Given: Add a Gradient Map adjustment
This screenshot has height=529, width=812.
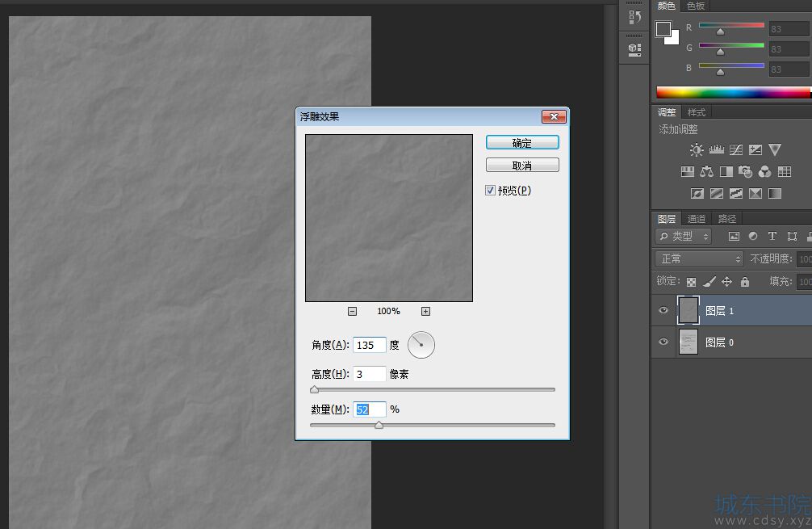Looking at the screenshot, I should click(775, 193).
